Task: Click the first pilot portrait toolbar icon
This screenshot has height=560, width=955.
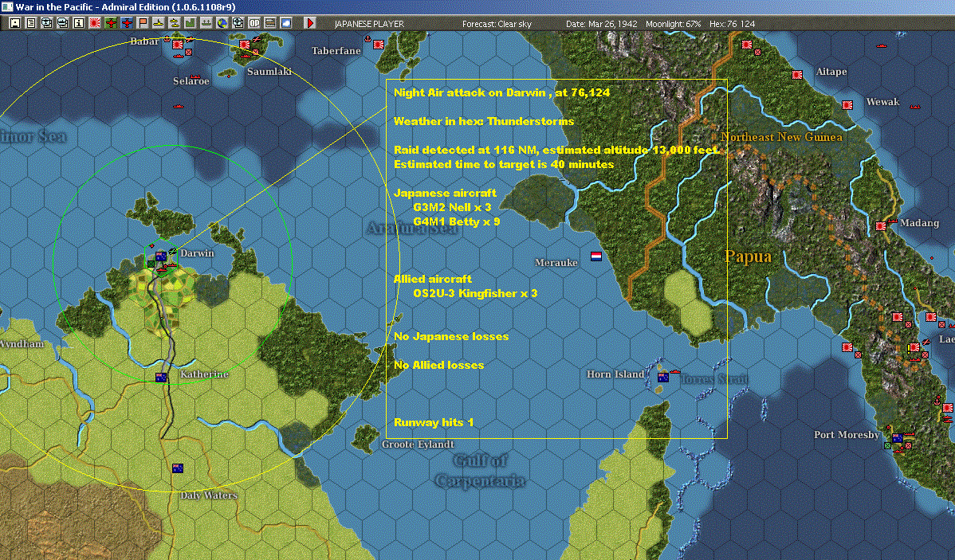Action: point(47,23)
